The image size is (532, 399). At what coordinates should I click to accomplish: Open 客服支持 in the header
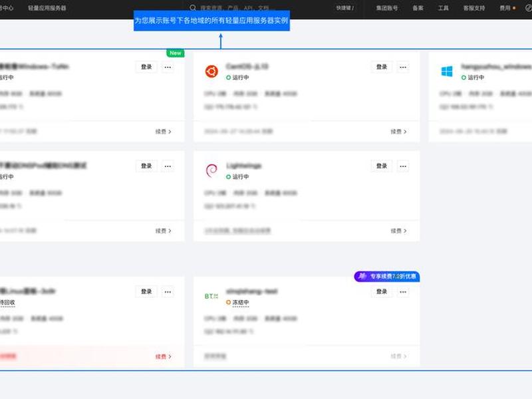pos(474,8)
